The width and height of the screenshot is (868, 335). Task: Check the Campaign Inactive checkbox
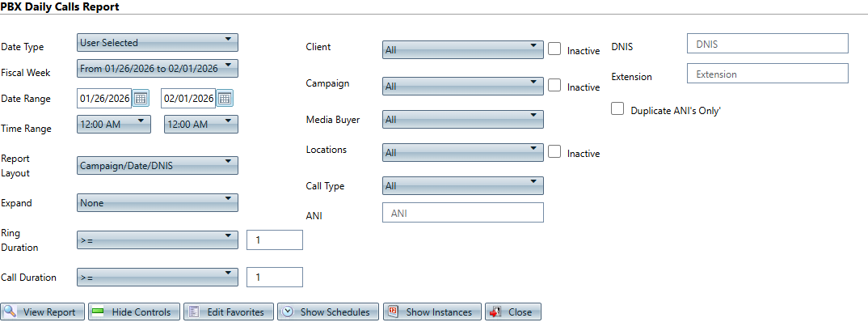pyautogui.click(x=554, y=84)
